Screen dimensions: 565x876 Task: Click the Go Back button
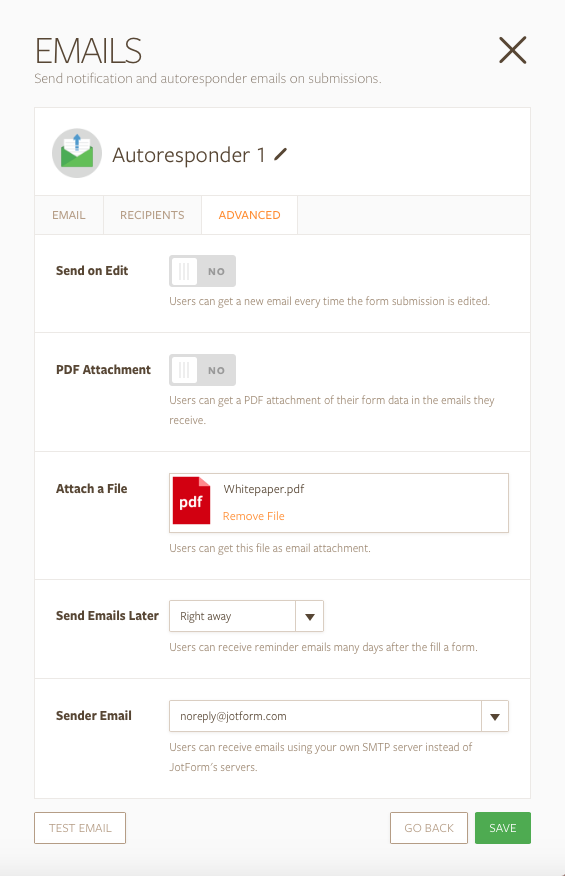click(429, 828)
